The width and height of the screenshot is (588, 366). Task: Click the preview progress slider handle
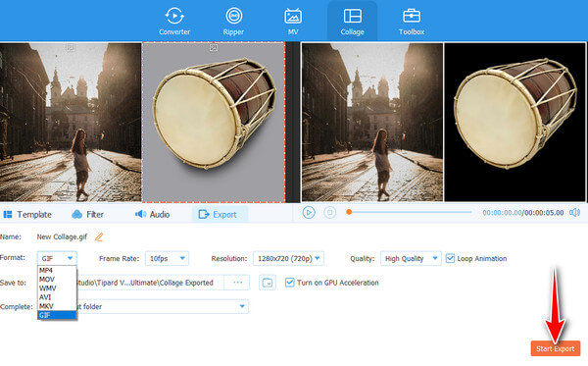[349, 212]
